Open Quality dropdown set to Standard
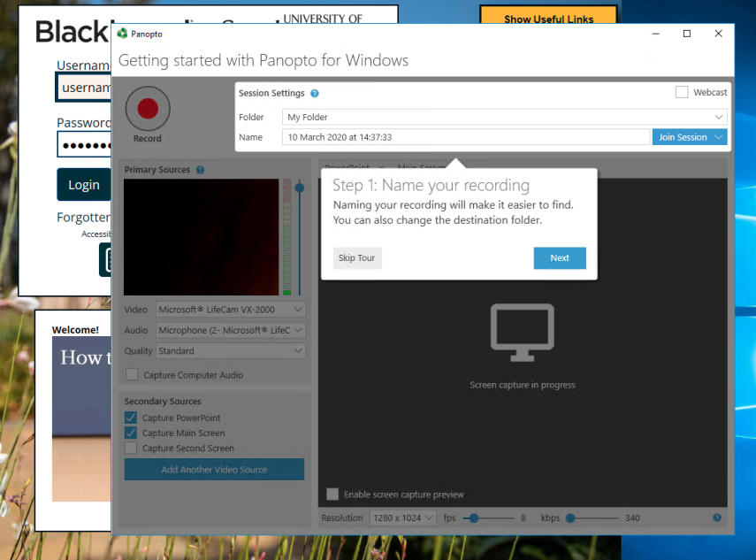Image resolution: width=756 pixels, height=560 pixels. pos(231,351)
